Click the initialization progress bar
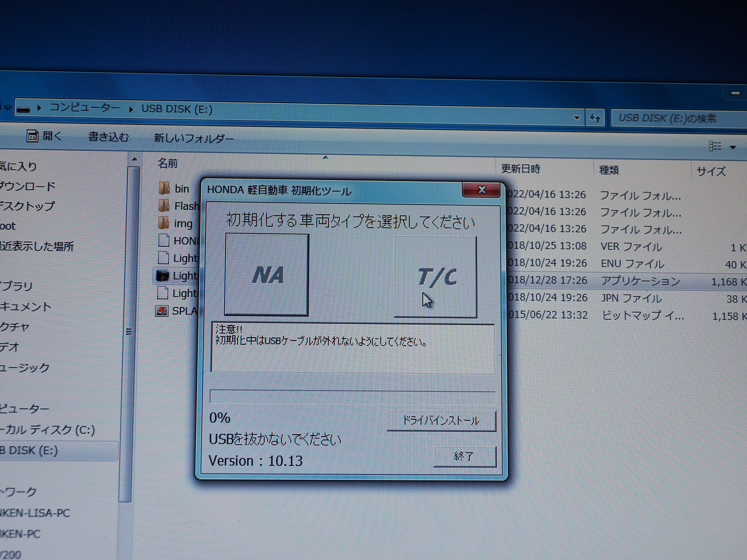The height and width of the screenshot is (560, 747). point(353,397)
